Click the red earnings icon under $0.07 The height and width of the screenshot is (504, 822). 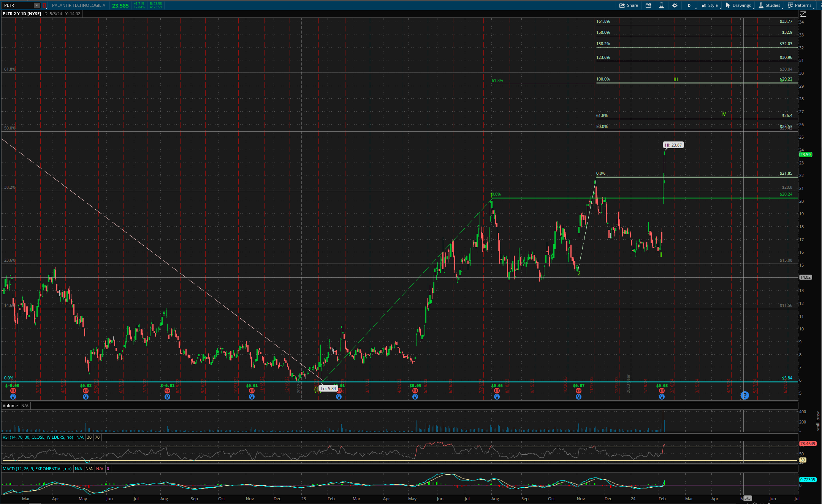pos(578,391)
